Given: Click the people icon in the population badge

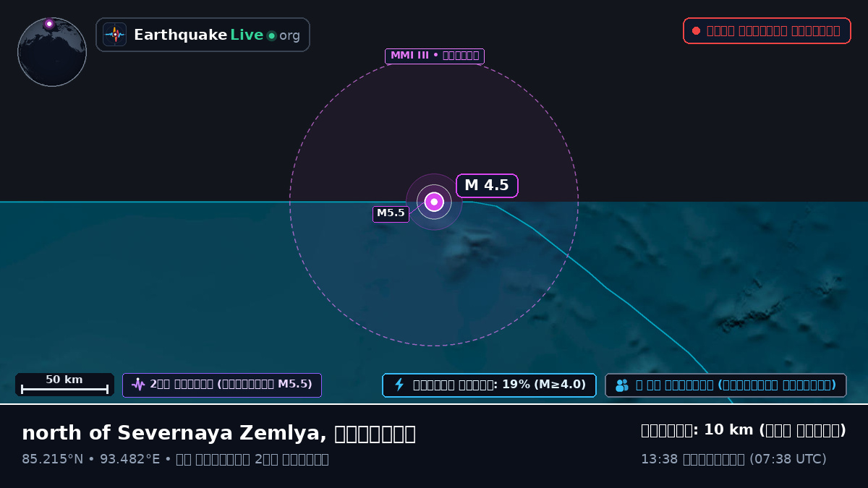Looking at the screenshot, I should (622, 385).
